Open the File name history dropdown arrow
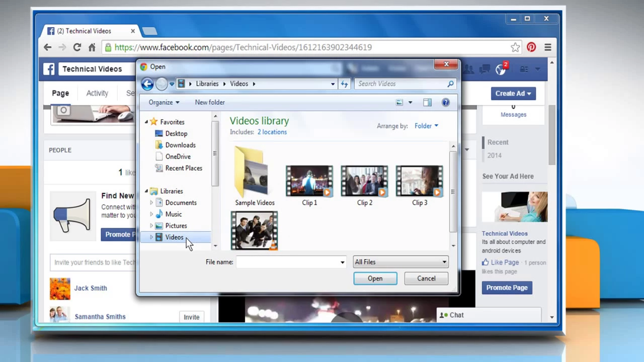Screen dimensions: 644x362 343,262
